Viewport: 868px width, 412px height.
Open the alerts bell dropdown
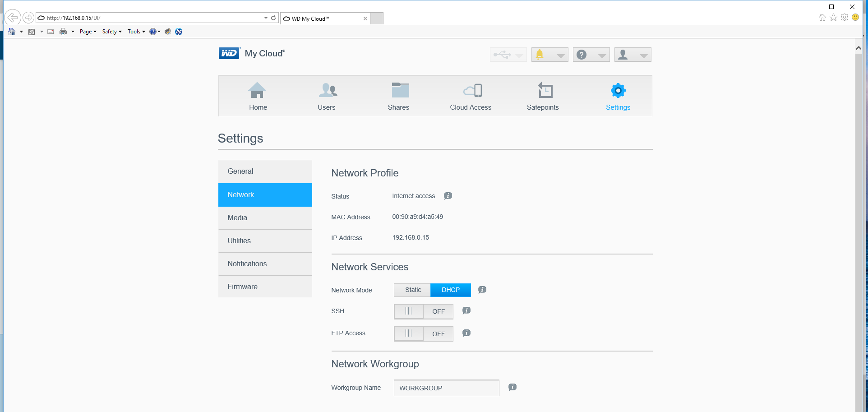[550, 55]
